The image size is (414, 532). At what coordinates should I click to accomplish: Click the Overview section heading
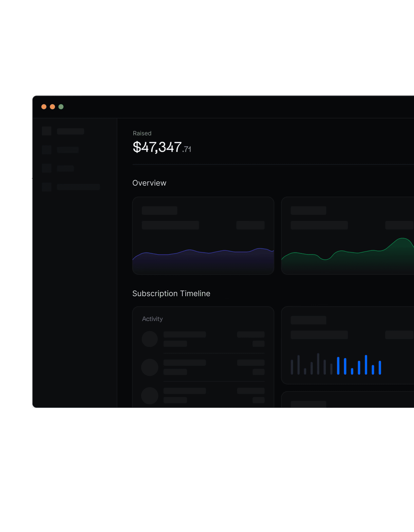[149, 183]
